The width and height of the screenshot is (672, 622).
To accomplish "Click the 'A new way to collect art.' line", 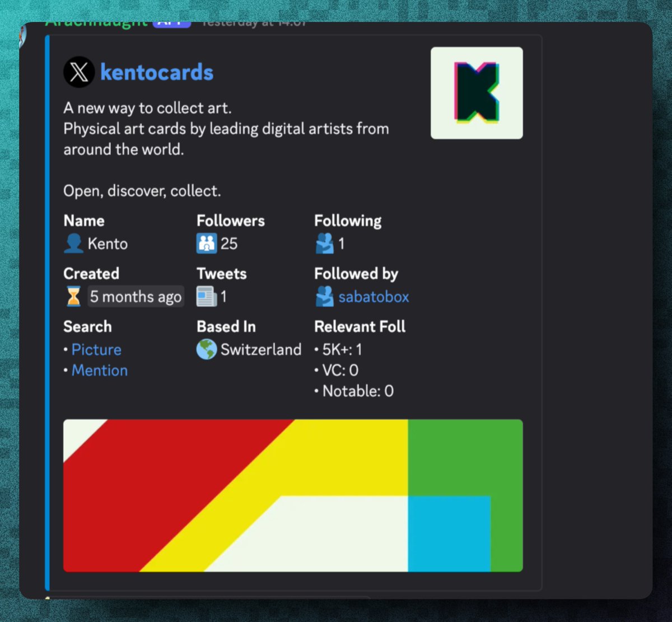I will [147, 108].
